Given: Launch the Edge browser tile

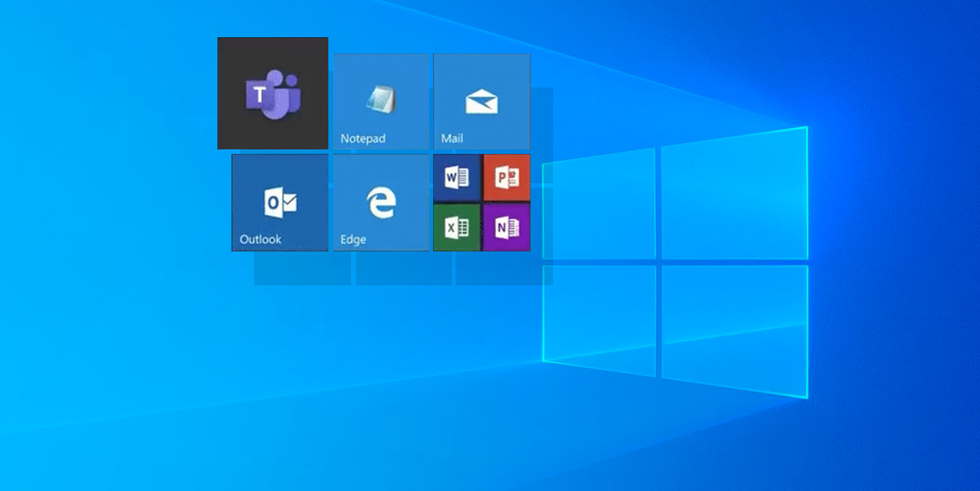Looking at the screenshot, I should (381, 203).
